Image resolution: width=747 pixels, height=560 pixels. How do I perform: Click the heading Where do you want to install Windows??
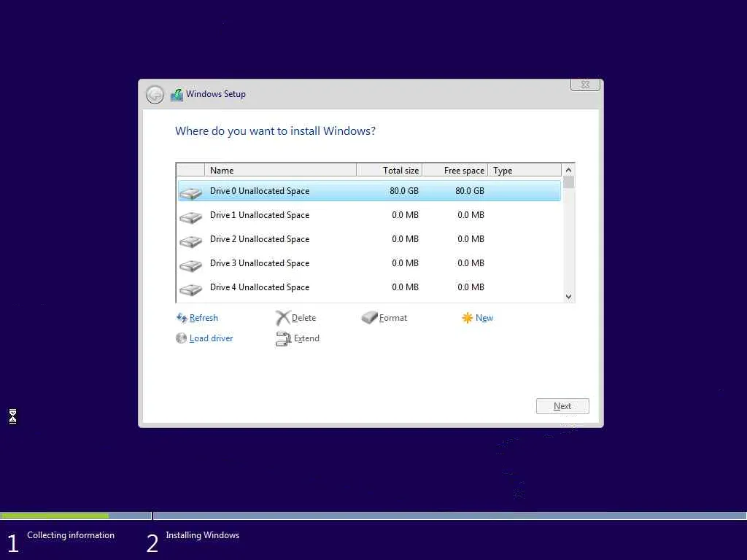point(275,131)
